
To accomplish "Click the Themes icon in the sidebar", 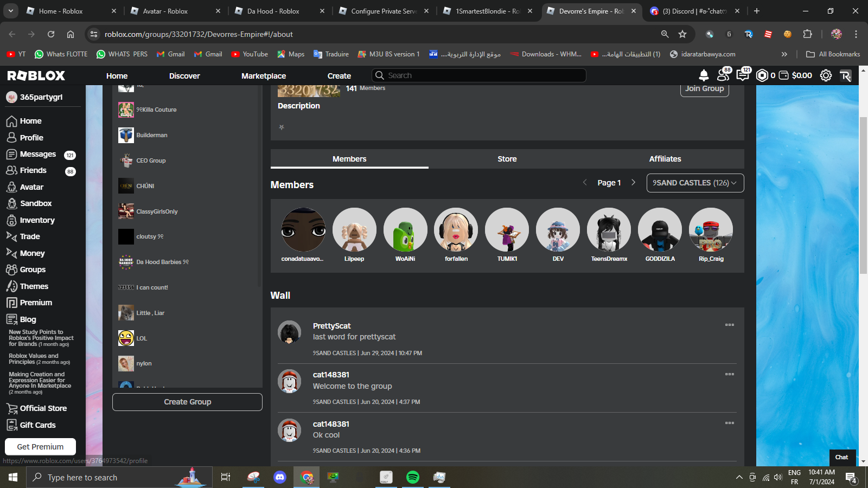I will tap(11, 286).
